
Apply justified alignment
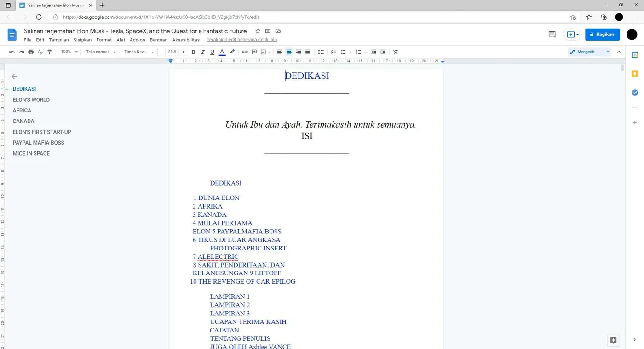click(x=308, y=52)
